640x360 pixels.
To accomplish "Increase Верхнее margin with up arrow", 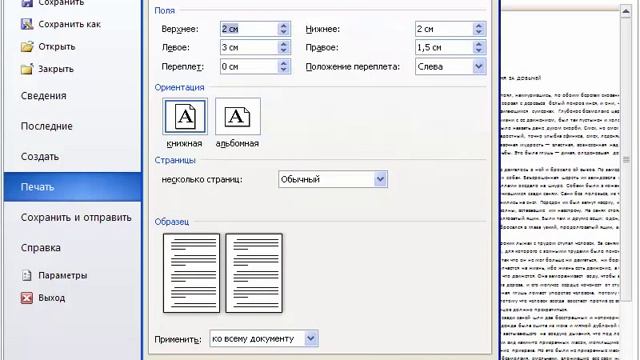I will (x=284, y=26).
